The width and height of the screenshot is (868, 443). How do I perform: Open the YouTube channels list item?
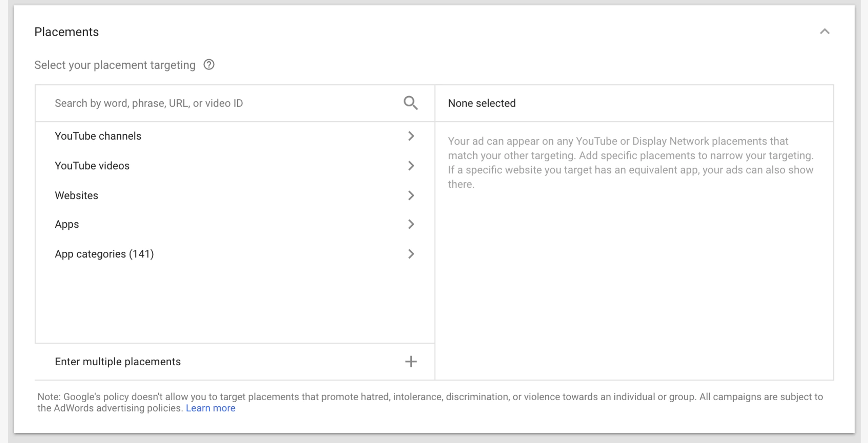click(98, 136)
